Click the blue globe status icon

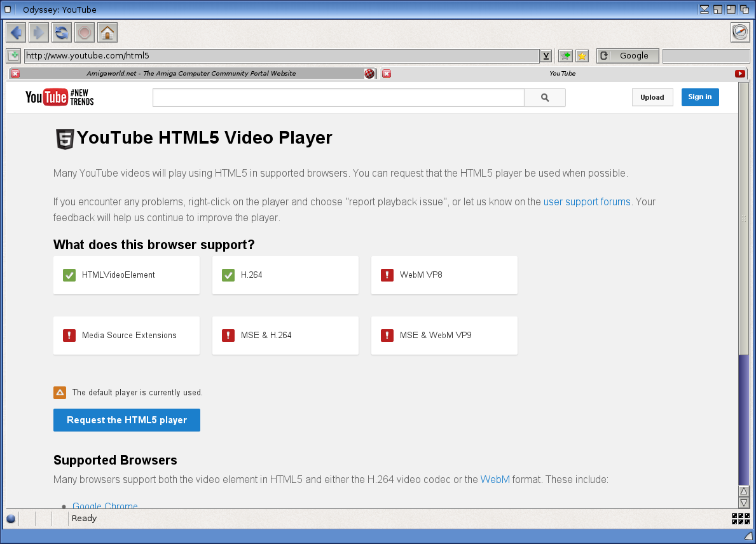point(11,519)
